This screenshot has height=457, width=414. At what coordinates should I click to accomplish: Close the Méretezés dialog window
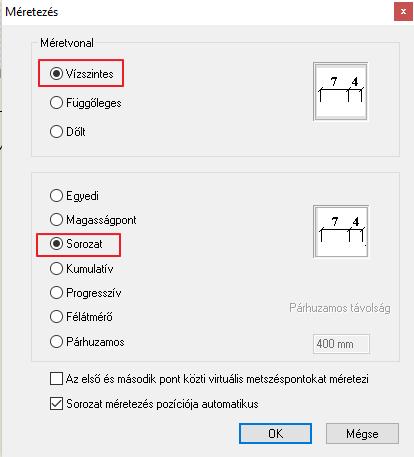(403, 12)
